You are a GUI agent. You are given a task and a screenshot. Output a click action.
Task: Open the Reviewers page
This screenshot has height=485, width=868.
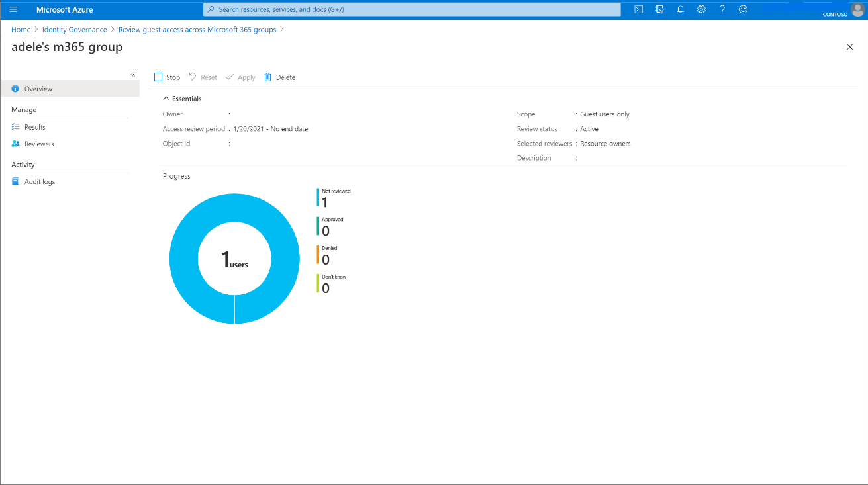(40, 144)
